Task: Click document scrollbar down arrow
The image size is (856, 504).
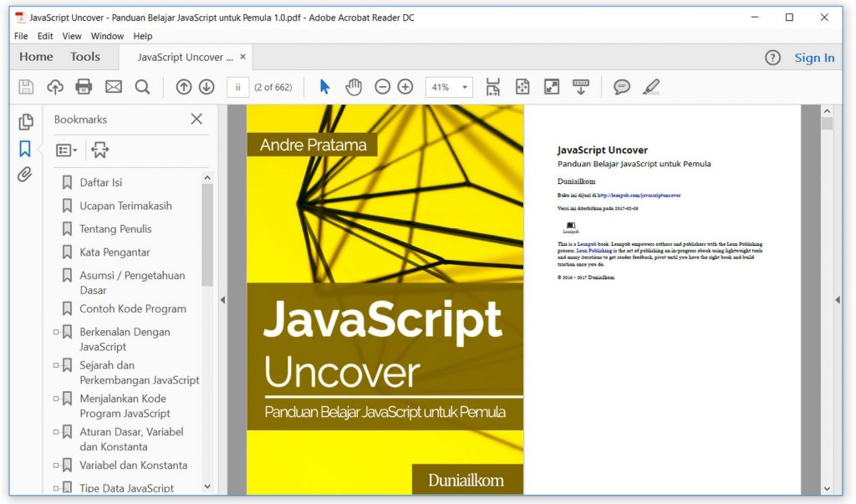Action: pos(827,489)
